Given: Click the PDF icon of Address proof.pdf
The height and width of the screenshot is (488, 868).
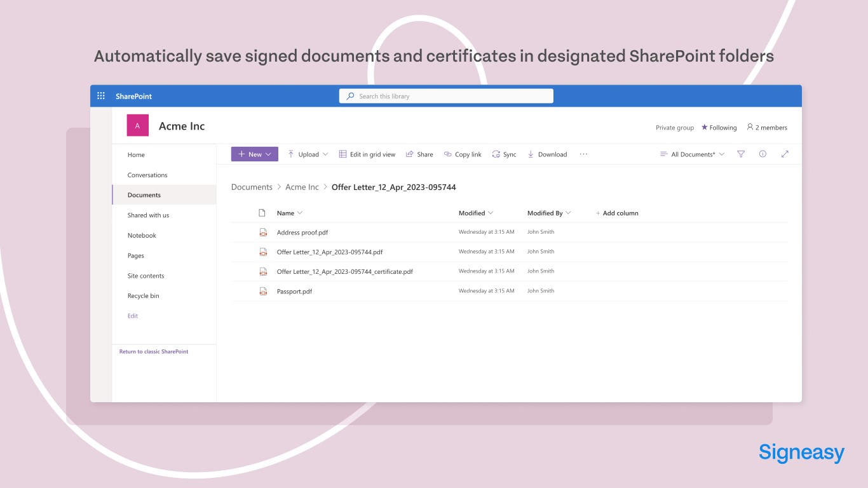Looking at the screenshot, I should (x=263, y=233).
